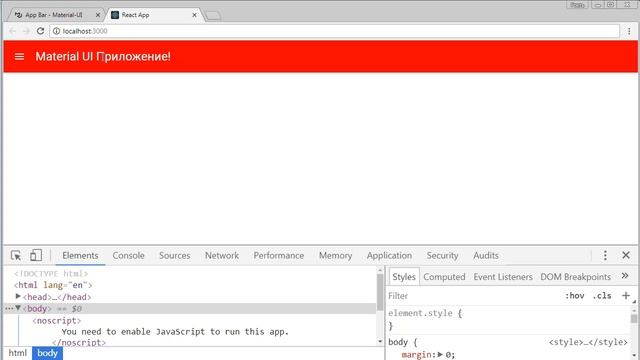Close the App Bar - Material-UI tab
This screenshot has width=640, height=360.
98,15
